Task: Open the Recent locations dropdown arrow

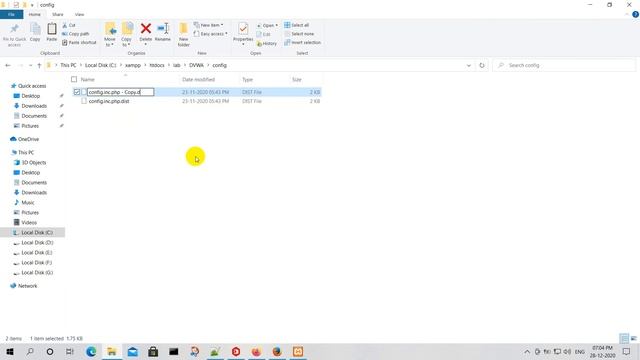Action: click(x=30, y=65)
